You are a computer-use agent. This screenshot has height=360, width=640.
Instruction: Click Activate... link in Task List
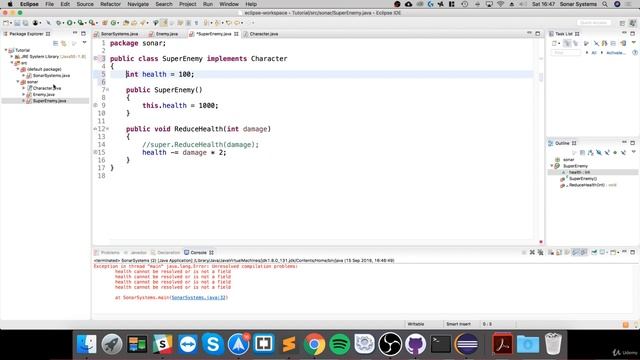616,53
